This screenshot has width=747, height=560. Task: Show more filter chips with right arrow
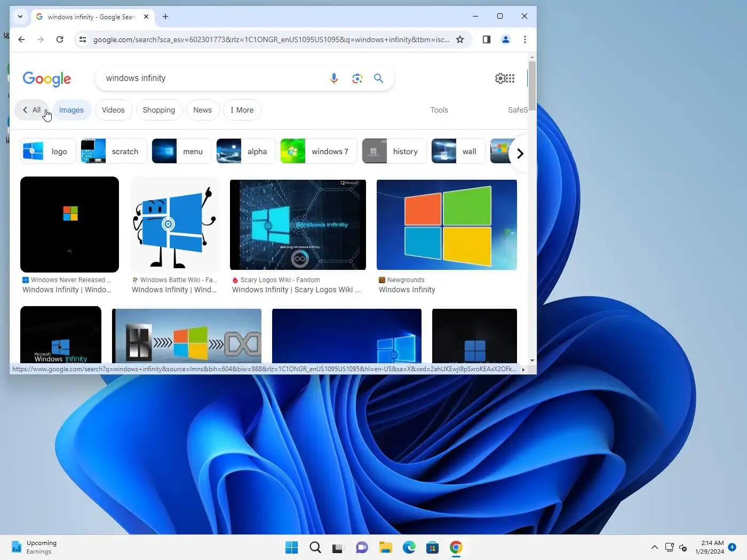[x=520, y=154]
